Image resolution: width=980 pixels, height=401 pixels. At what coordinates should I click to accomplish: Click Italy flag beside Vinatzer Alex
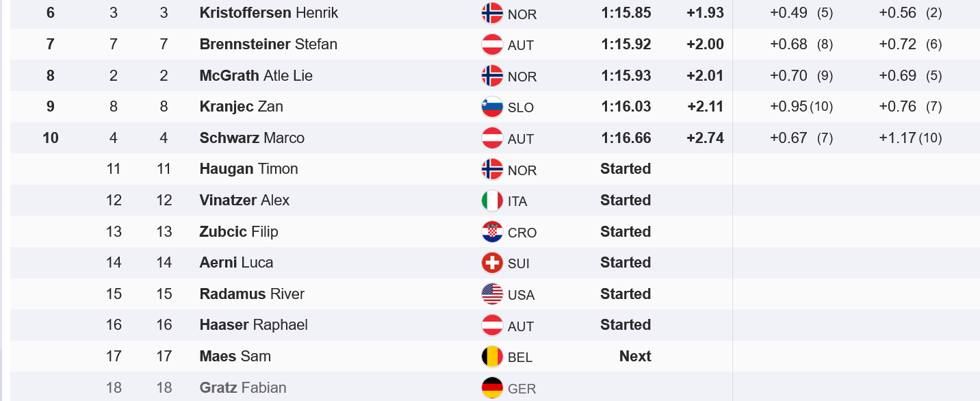coord(492,200)
